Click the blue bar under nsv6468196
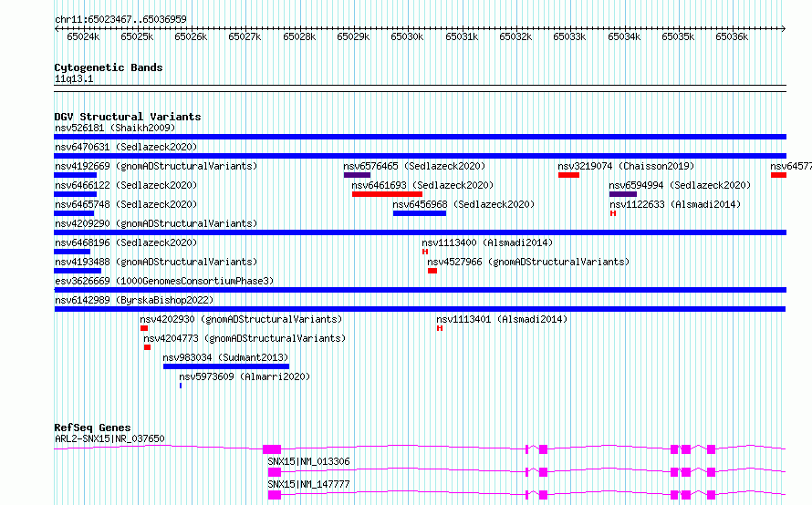Image resolution: width=812 pixels, height=505 pixels. pyautogui.click(x=72, y=252)
